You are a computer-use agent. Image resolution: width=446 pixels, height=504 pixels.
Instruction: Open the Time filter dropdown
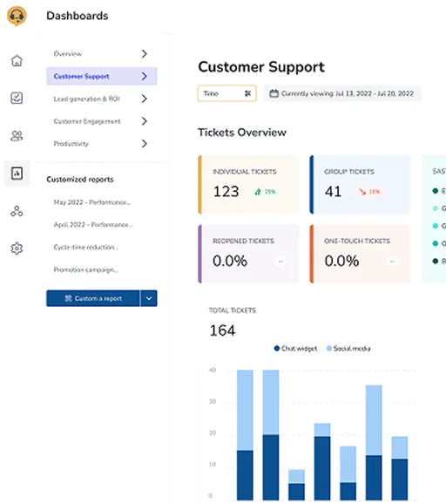(227, 93)
